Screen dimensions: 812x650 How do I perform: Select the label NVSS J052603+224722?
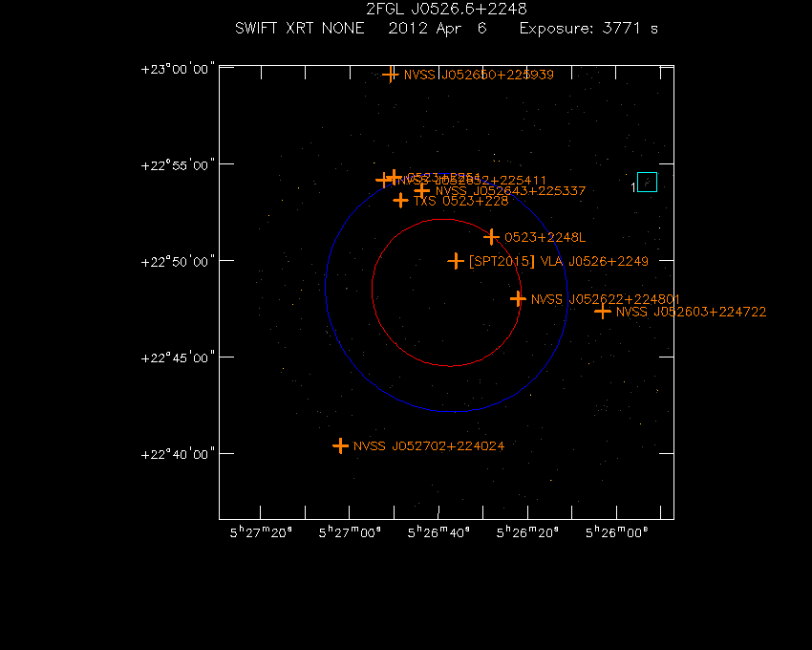tap(692, 312)
